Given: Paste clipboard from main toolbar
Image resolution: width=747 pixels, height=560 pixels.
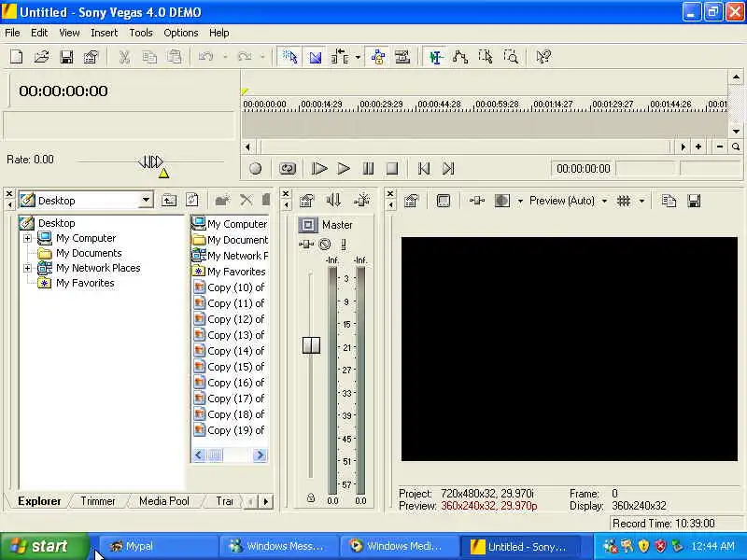Looking at the screenshot, I should click(x=175, y=57).
